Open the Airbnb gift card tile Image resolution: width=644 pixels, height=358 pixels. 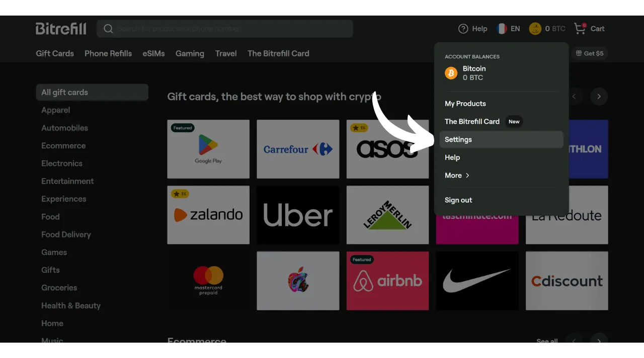pos(387,281)
